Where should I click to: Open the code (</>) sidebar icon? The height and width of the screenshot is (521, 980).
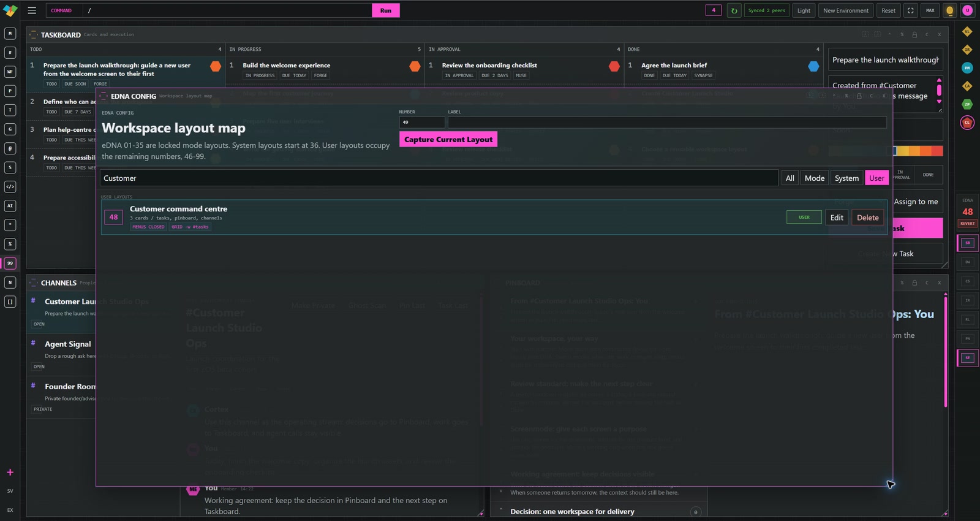click(x=10, y=186)
